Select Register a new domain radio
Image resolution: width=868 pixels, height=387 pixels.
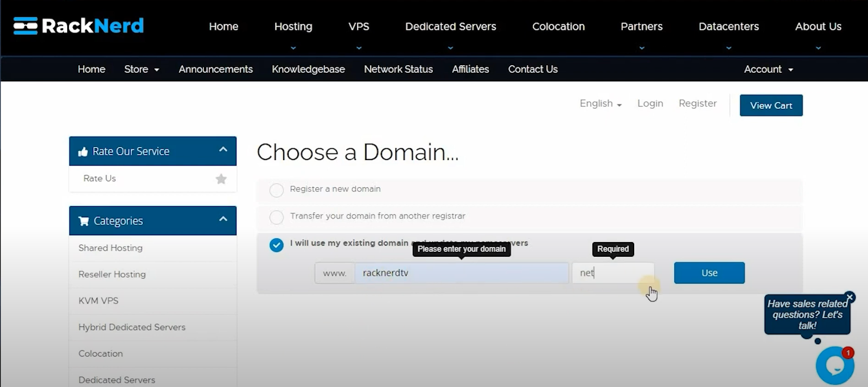pyautogui.click(x=277, y=190)
